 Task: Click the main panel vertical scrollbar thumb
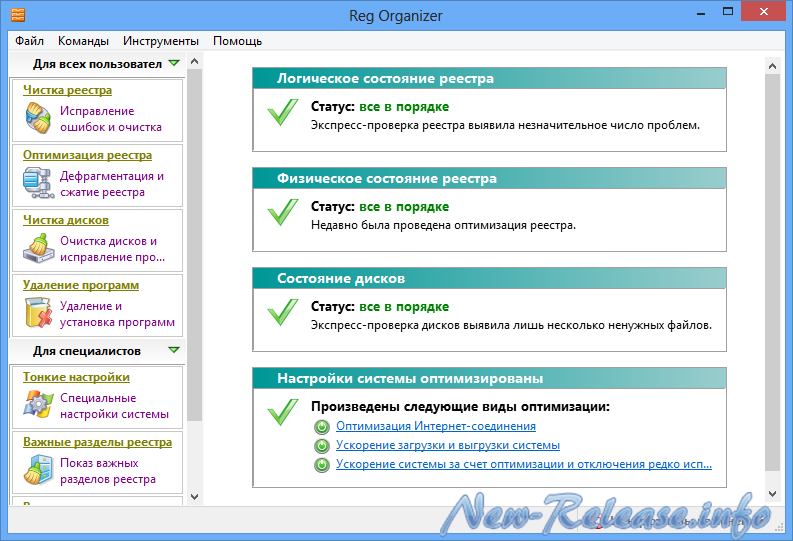click(x=772, y=272)
